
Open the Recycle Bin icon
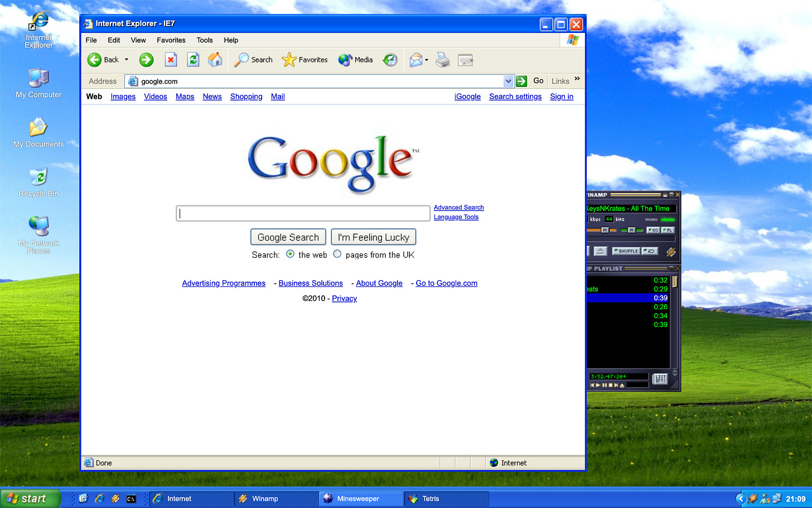coord(38,182)
